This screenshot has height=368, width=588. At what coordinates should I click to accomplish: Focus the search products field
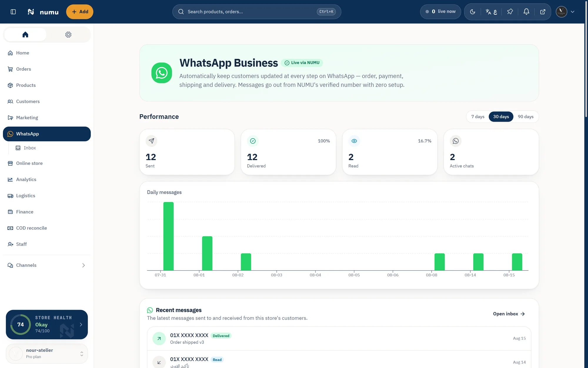257,12
